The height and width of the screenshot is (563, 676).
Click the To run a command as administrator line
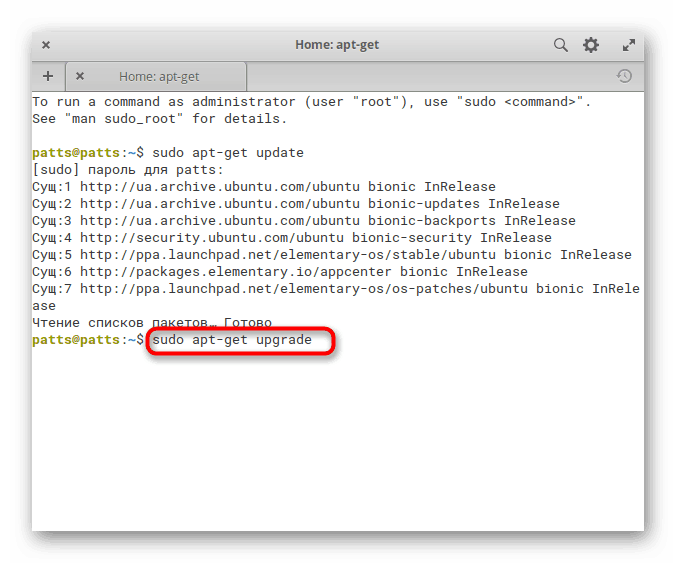pos(311,102)
